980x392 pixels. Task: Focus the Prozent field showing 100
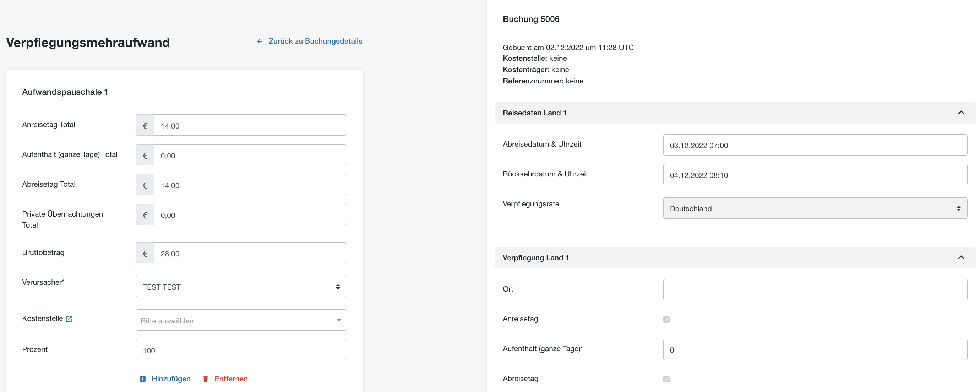[x=241, y=350]
